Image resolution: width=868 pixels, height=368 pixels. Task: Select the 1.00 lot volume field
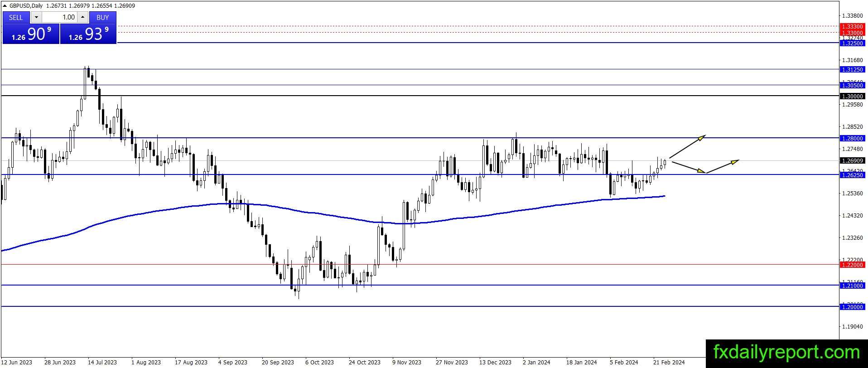(x=59, y=17)
